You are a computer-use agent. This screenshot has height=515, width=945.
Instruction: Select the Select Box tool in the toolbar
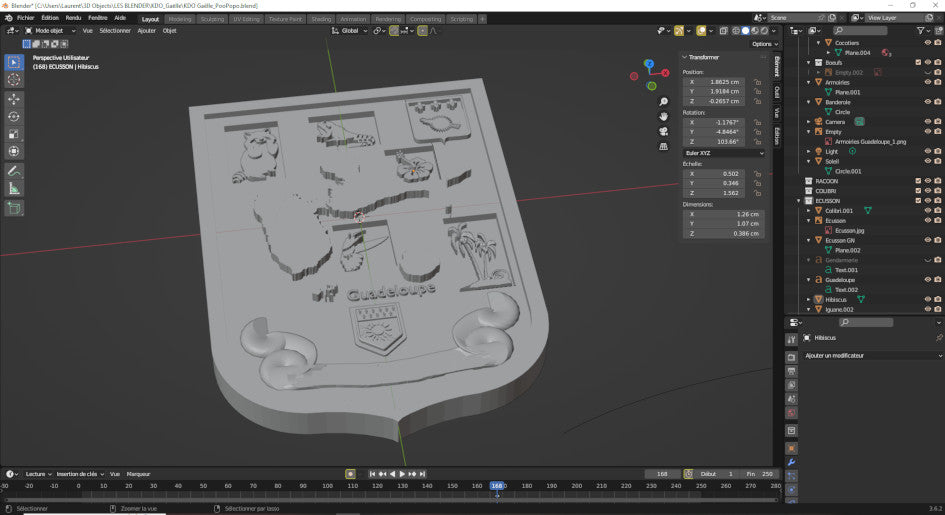14,62
